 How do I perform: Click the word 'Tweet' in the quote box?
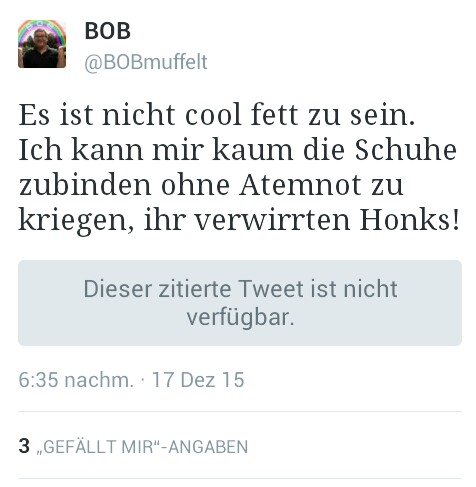pos(271,289)
